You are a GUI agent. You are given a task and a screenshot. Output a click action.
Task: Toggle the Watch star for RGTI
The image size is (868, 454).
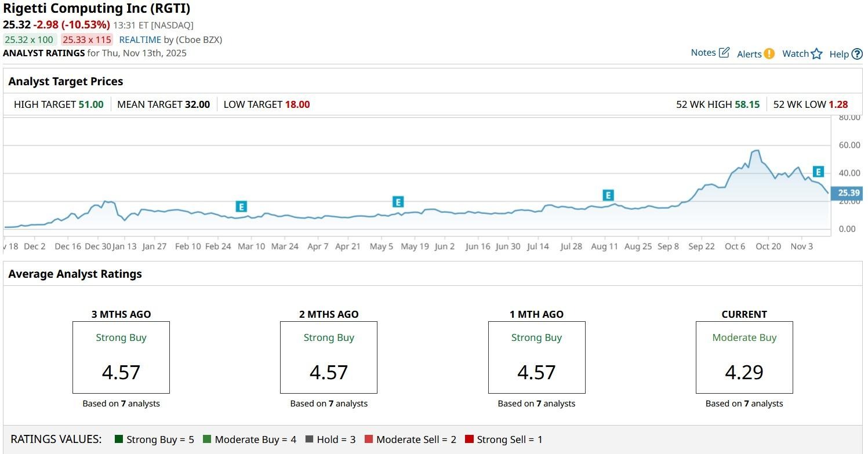pos(816,53)
